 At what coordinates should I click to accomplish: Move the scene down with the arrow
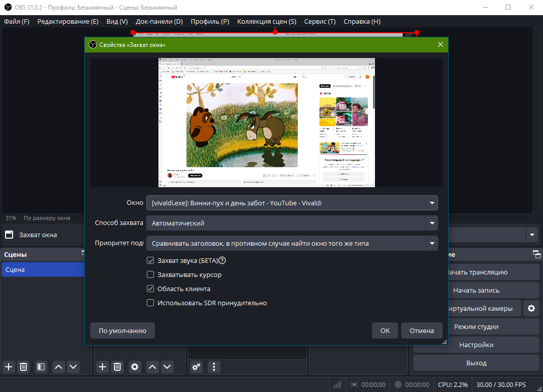click(73, 367)
